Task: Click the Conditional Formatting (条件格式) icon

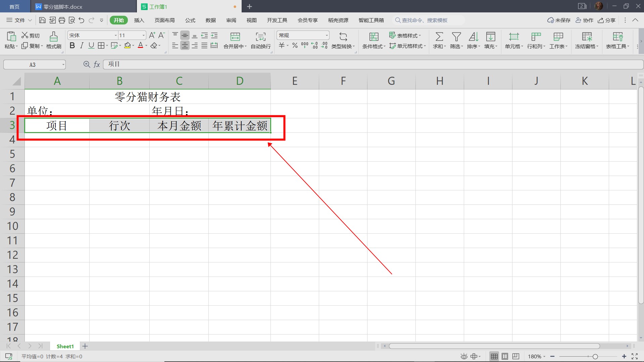Action: [x=374, y=37]
